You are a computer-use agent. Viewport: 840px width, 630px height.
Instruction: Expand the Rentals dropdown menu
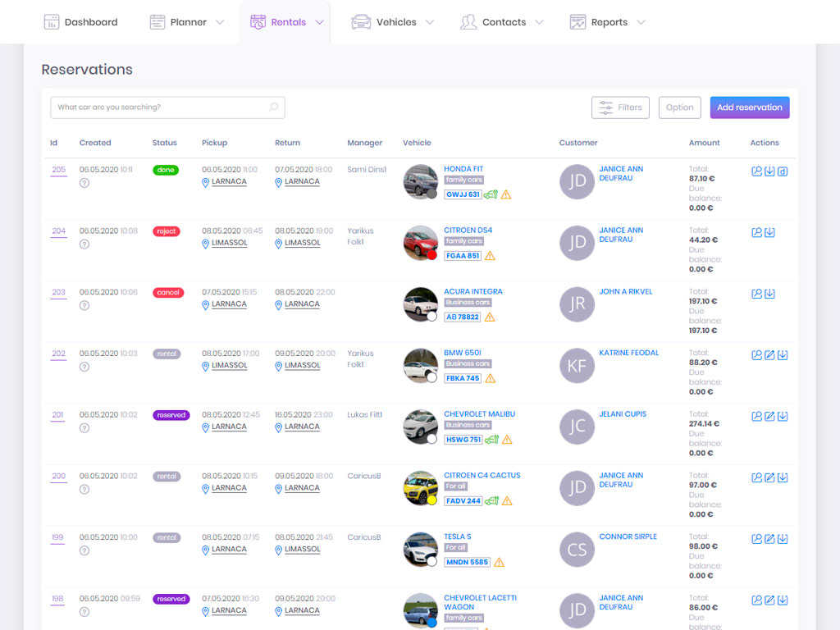pyautogui.click(x=319, y=22)
